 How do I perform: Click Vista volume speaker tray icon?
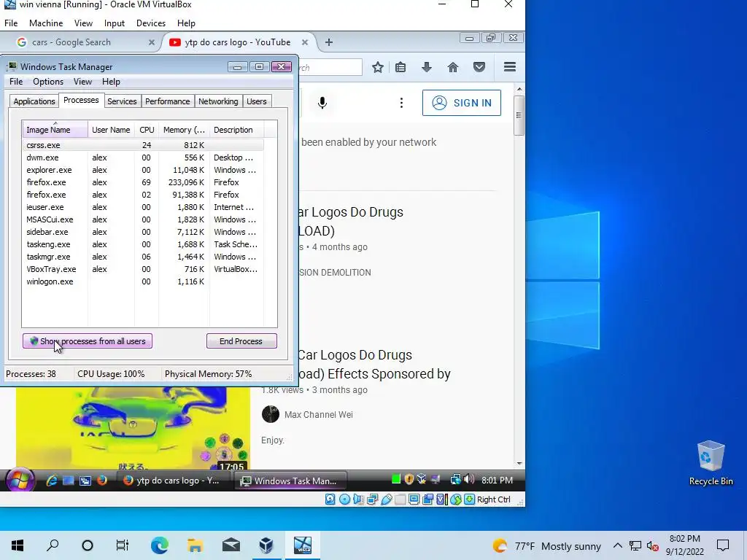[x=469, y=479]
